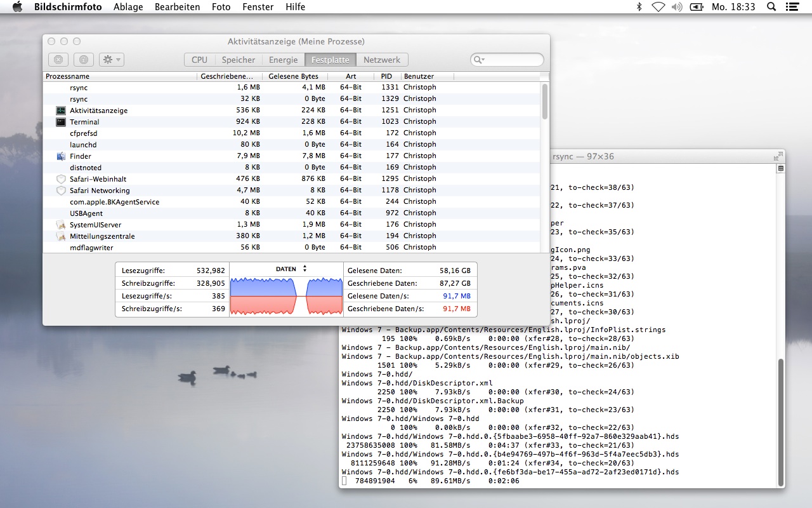This screenshot has height=508, width=812.
Task: Click the inspect process info icon
Action: click(83, 60)
